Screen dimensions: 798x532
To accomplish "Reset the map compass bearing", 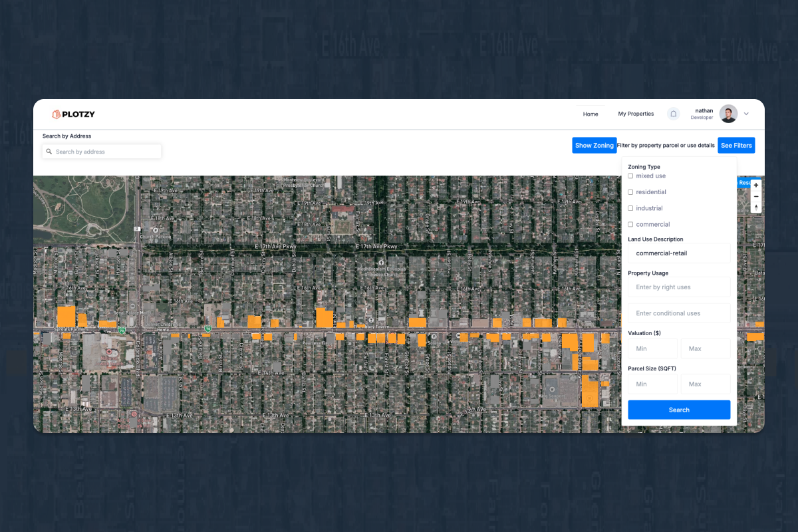I will (x=756, y=207).
